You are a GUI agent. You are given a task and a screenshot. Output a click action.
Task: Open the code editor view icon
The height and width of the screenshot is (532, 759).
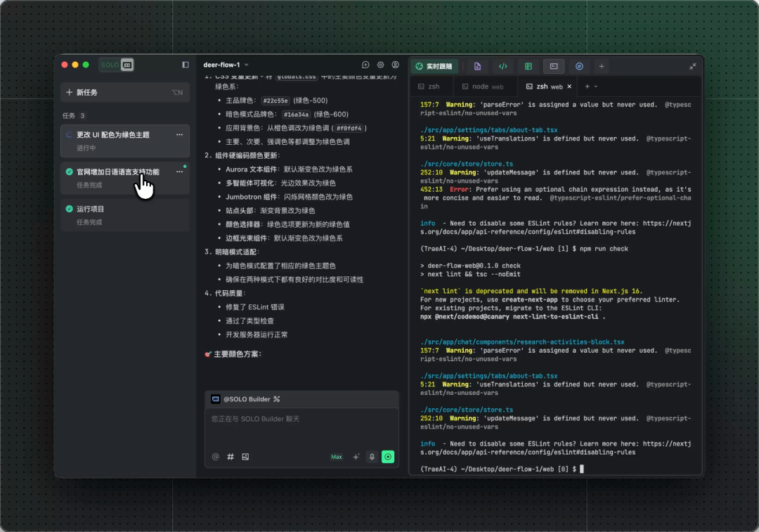tap(502, 66)
